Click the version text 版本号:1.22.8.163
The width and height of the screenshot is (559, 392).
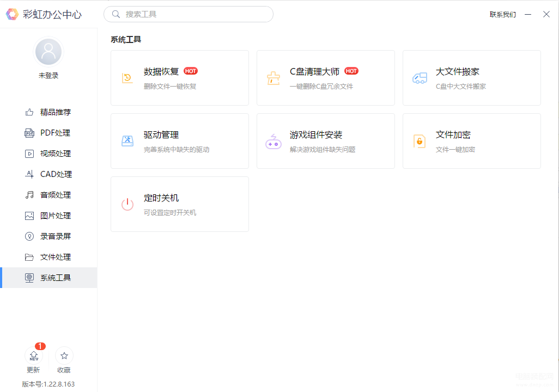click(x=48, y=384)
